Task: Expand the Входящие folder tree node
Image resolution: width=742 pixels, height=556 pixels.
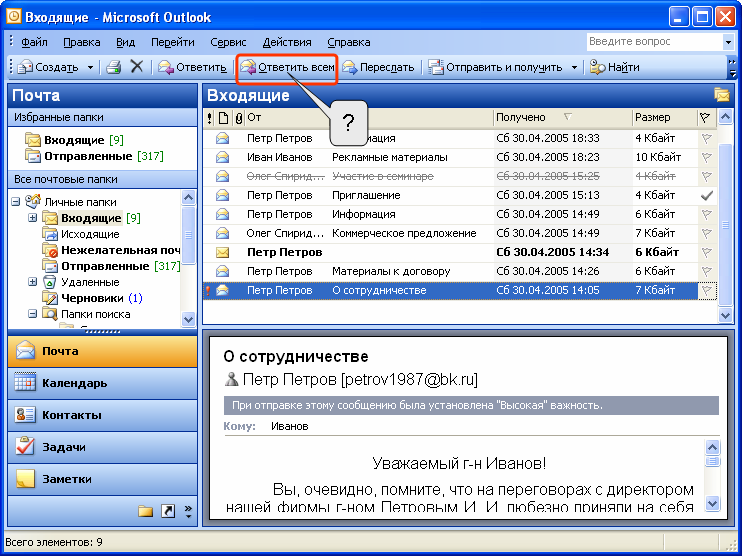Action: click(32, 218)
